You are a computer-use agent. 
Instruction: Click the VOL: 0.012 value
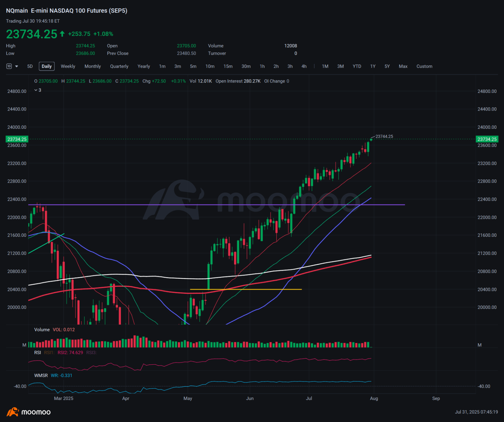(x=64, y=329)
